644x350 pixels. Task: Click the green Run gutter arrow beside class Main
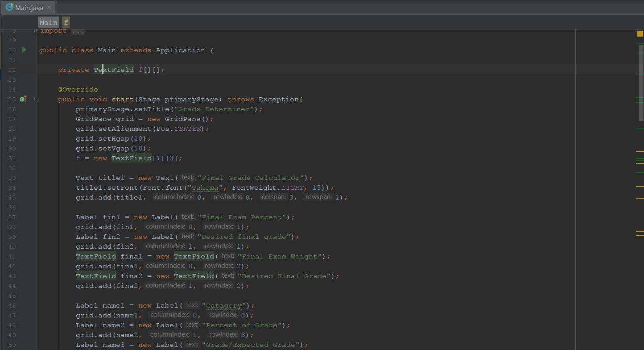point(24,50)
